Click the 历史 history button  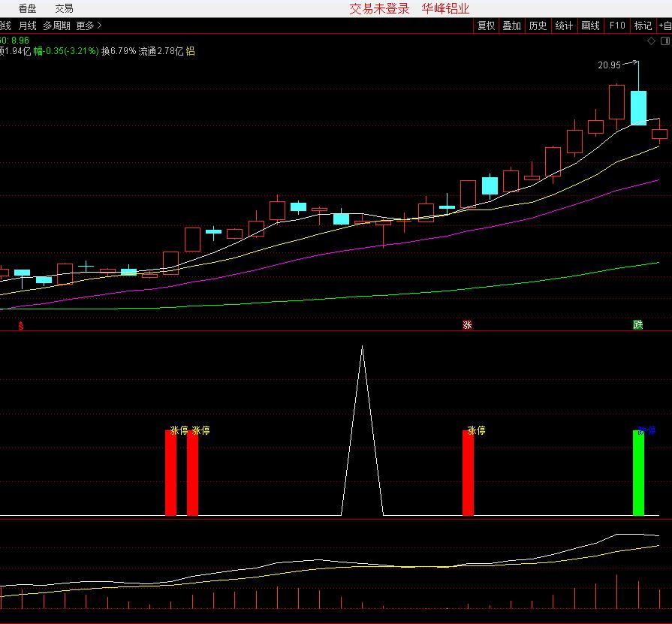coord(538,26)
